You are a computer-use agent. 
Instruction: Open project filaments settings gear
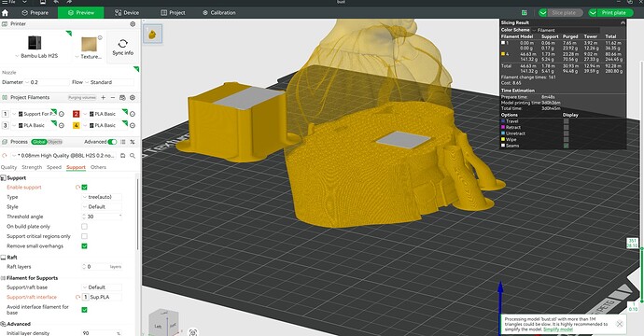(x=133, y=98)
